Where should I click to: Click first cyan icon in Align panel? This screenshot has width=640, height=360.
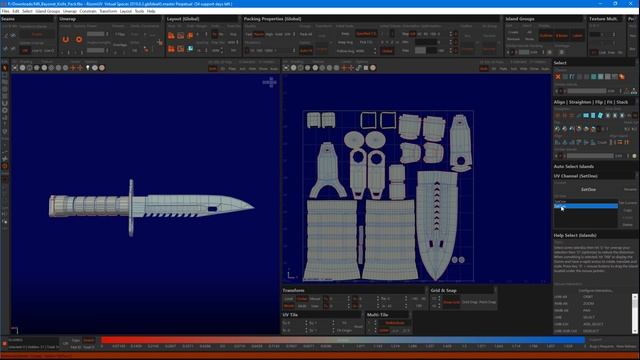tap(586, 116)
